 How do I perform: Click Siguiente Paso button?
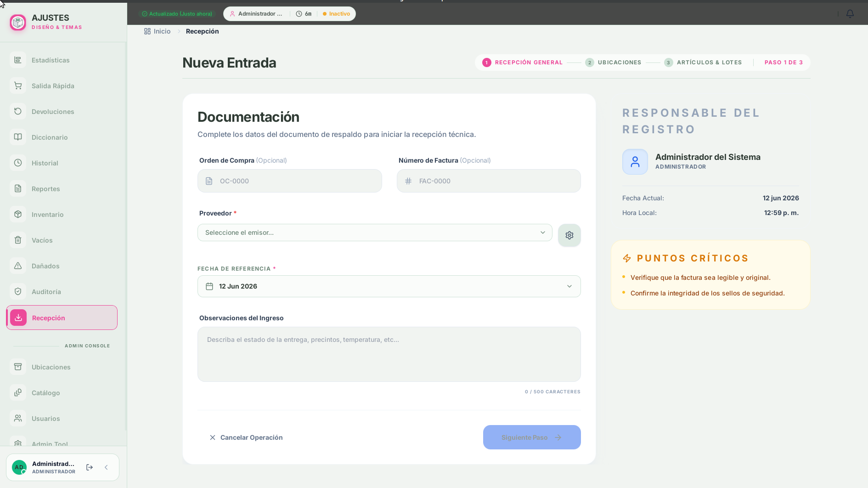click(532, 437)
